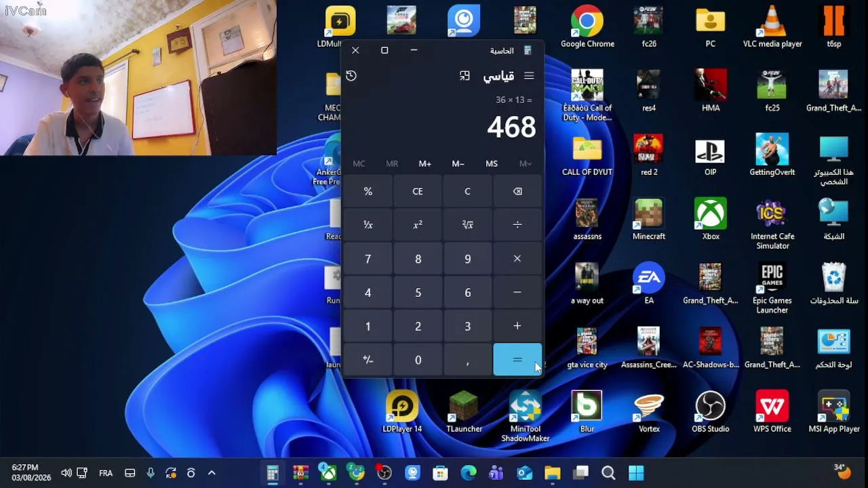868x488 pixels.
Task: Select the gta vice city desktop icon
Action: (x=587, y=348)
